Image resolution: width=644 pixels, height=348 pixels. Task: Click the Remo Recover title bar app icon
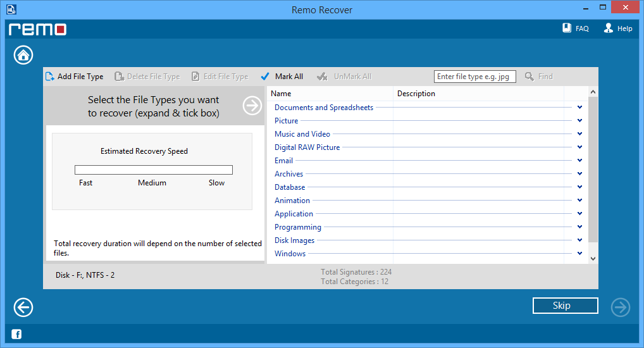11,9
